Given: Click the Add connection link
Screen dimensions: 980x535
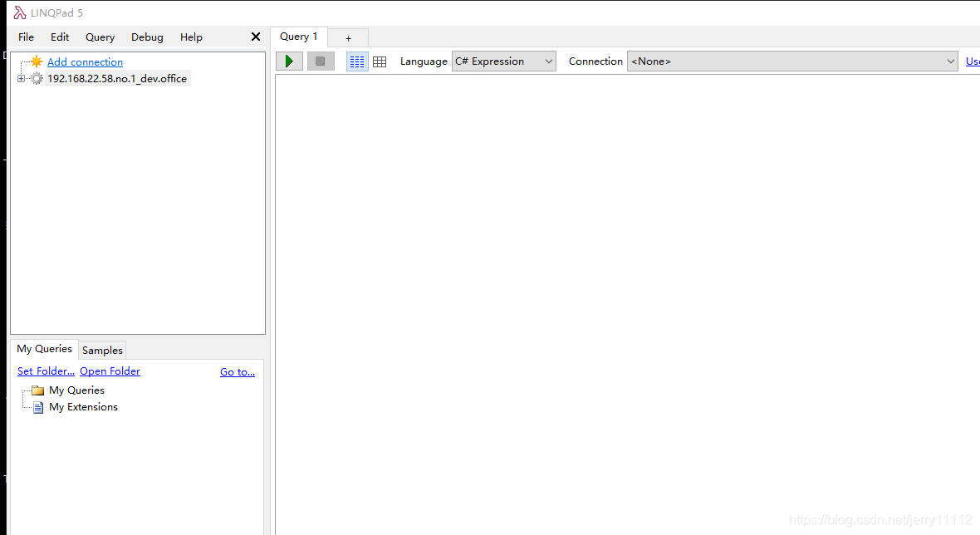Looking at the screenshot, I should 85,61.
